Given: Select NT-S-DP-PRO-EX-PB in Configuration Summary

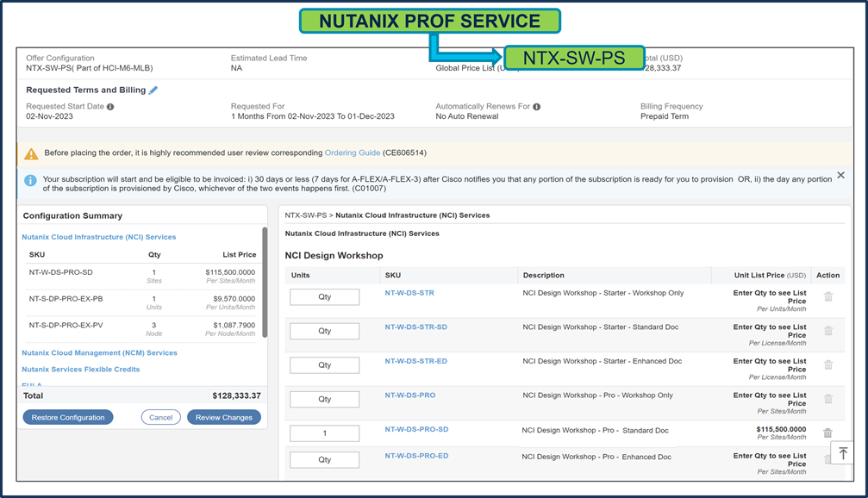Looking at the screenshot, I should [x=66, y=299].
